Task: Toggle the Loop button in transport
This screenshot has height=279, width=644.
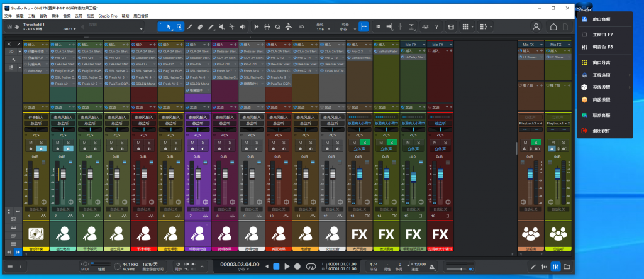Action: point(309,266)
